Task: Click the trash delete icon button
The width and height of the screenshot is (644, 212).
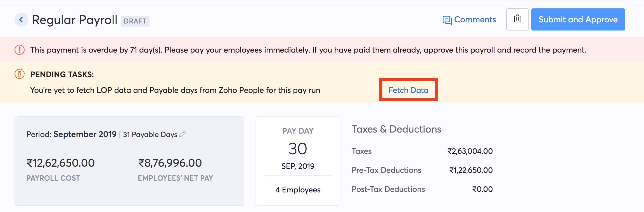Action: click(517, 19)
